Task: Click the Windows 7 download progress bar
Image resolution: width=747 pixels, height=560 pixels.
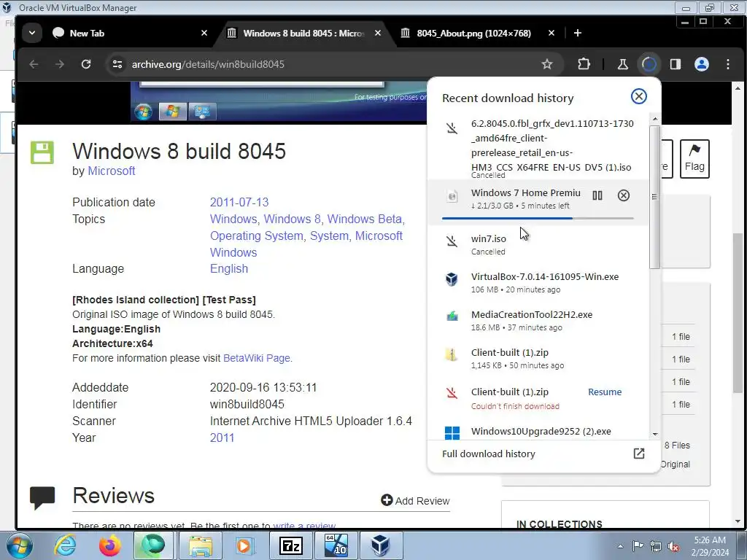Action: 538,218
